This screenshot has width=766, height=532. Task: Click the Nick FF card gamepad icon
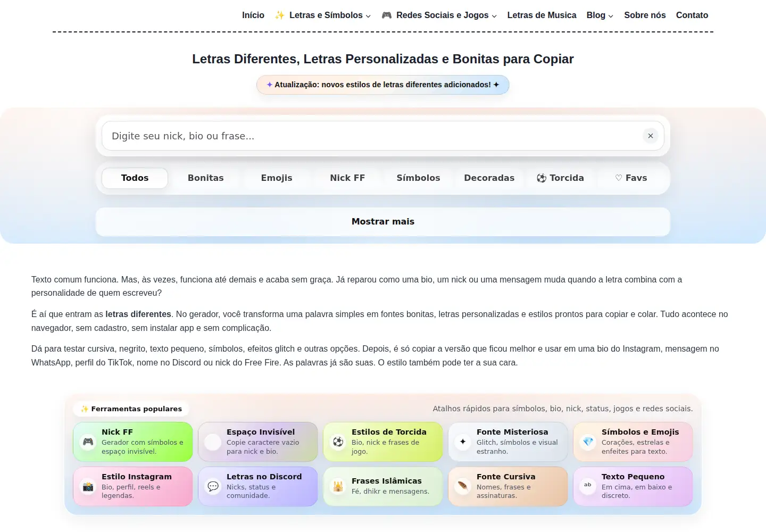click(88, 442)
